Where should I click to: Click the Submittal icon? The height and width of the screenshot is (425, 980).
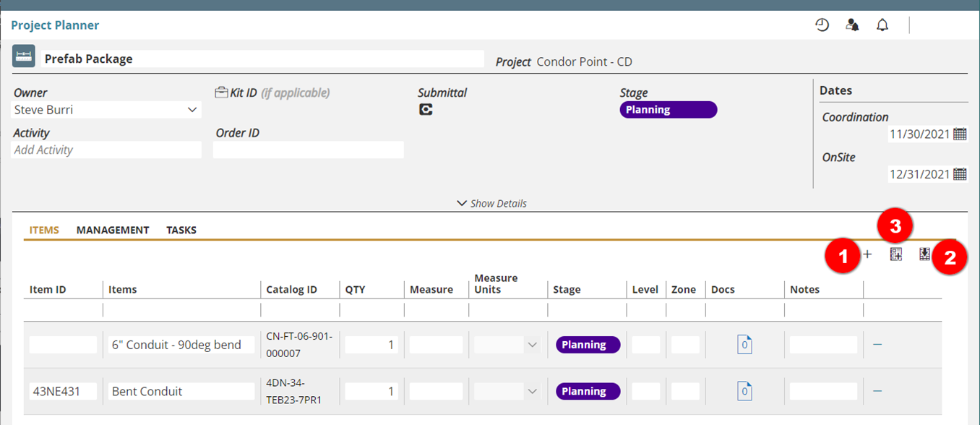pos(426,110)
